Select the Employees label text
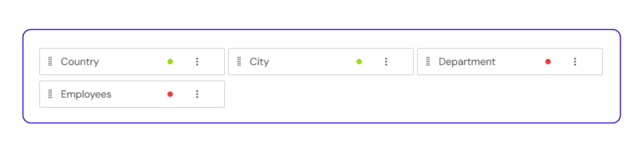Screen dimensions: 644x149 point(86,94)
